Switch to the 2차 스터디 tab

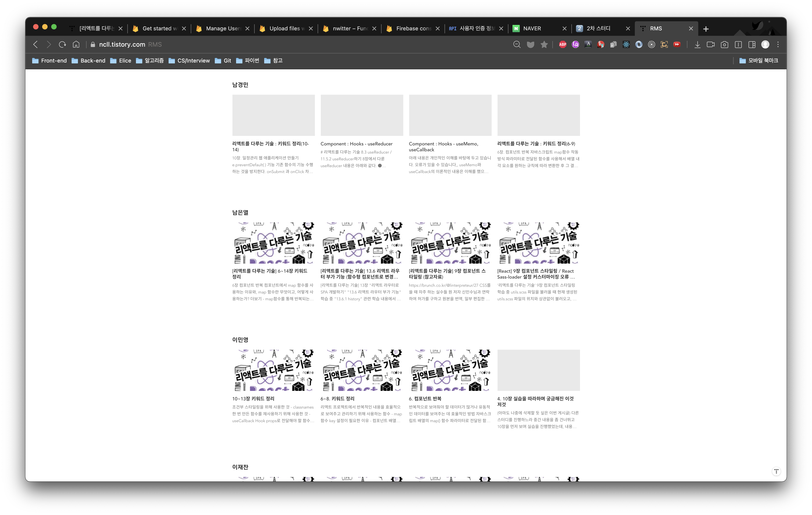pos(603,29)
